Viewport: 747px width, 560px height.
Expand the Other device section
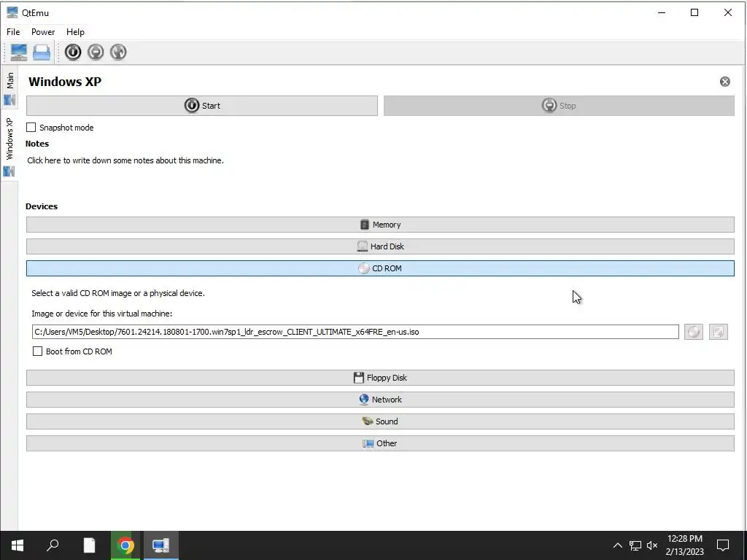pos(380,443)
